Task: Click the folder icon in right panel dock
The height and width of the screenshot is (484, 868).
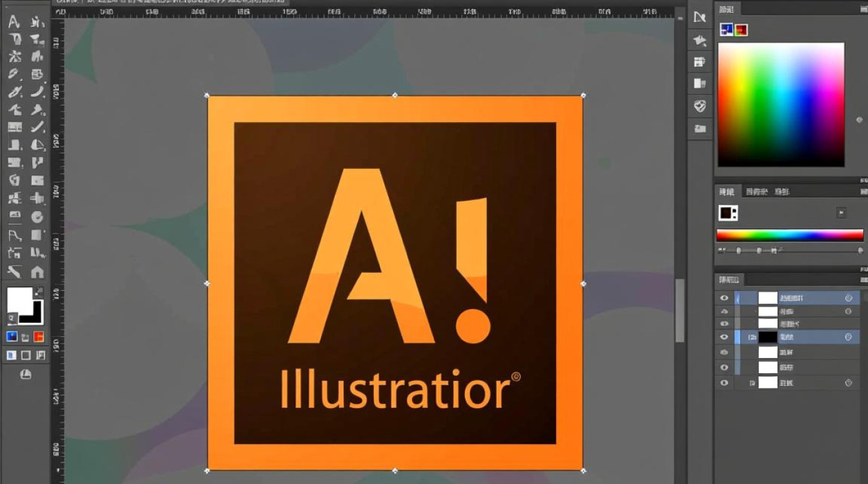Action: pos(699,128)
